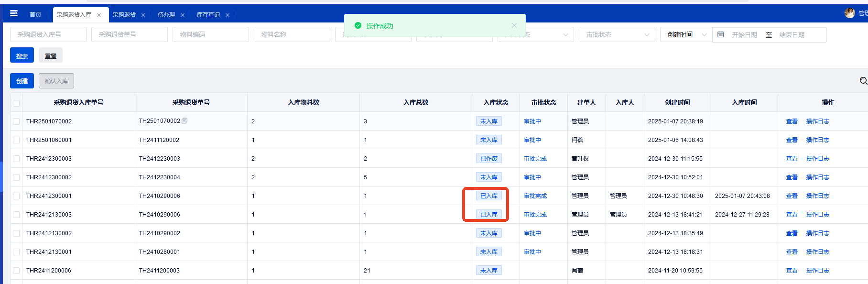Toggle the select-all header checkbox
This screenshot has width=868, height=284.
point(16,103)
